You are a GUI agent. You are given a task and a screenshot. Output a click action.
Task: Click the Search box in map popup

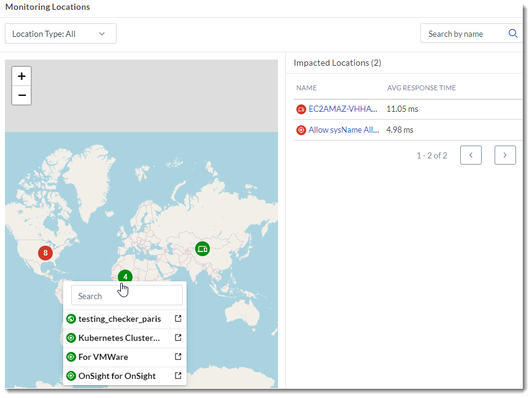(127, 295)
